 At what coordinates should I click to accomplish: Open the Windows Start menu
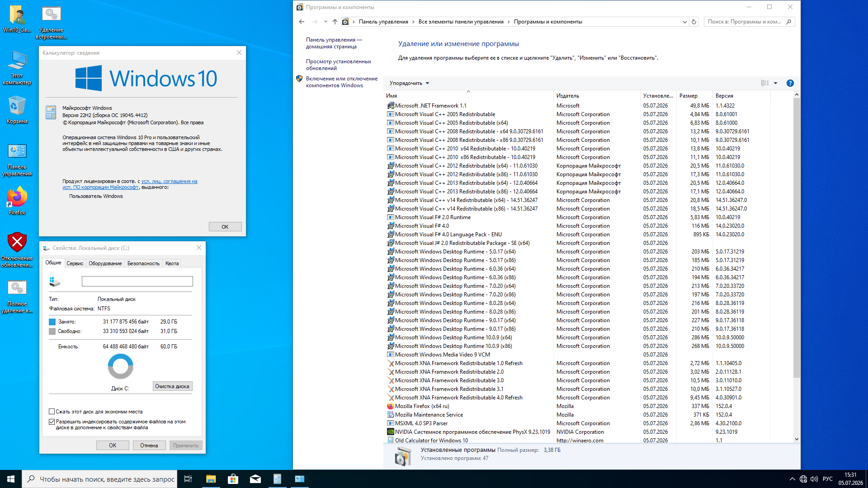pyautogui.click(x=11, y=479)
